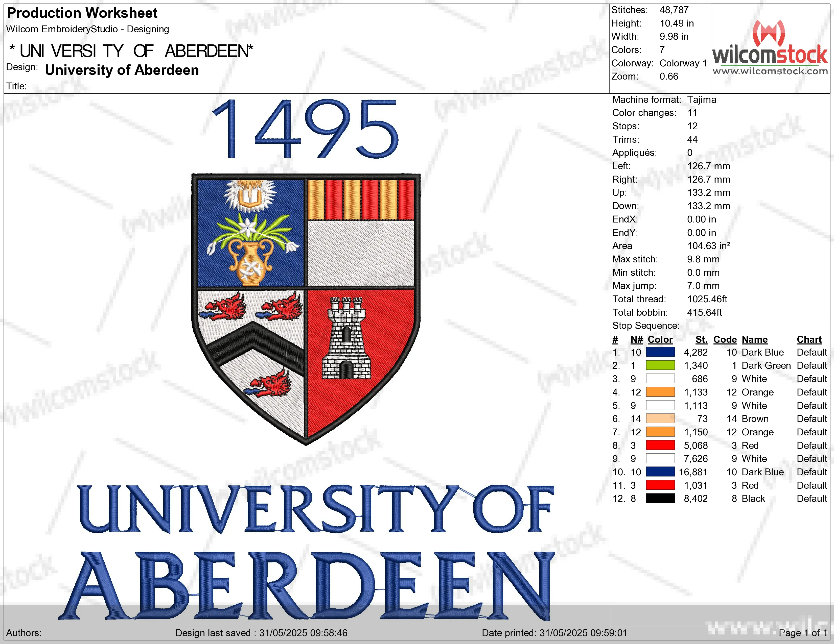Click the Dark Blue swatch for stop 1
The height and width of the screenshot is (644, 834).
660,352
